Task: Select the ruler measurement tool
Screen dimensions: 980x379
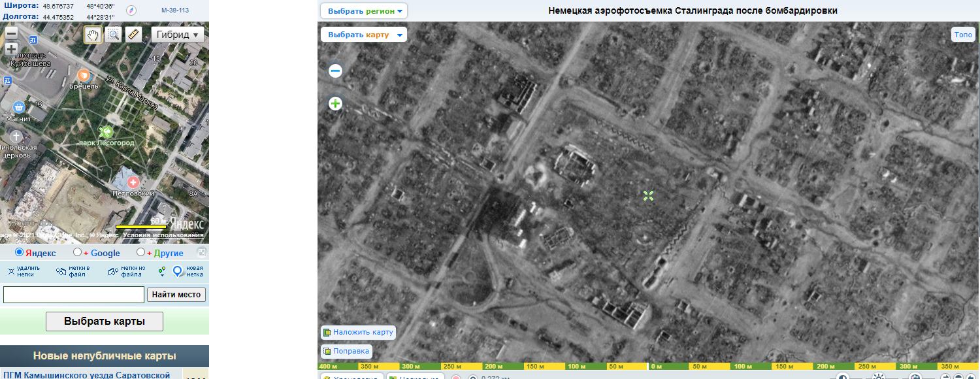Action: click(x=132, y=34)
